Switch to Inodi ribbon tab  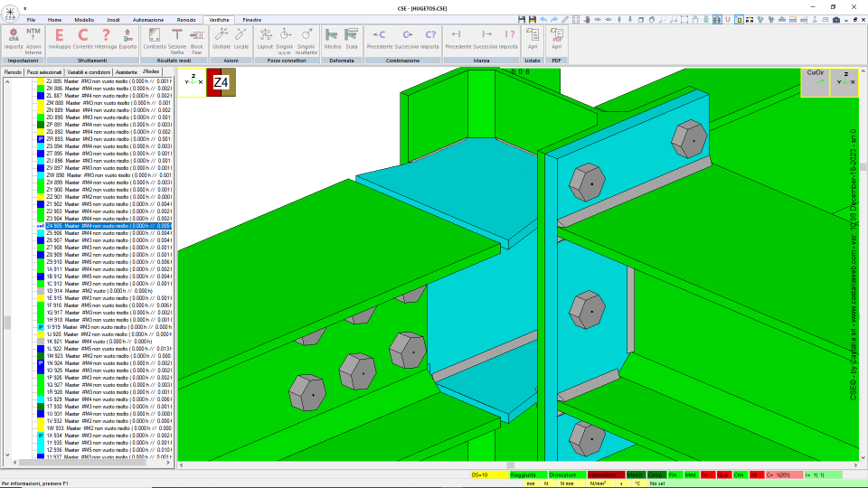pos(113,20)
